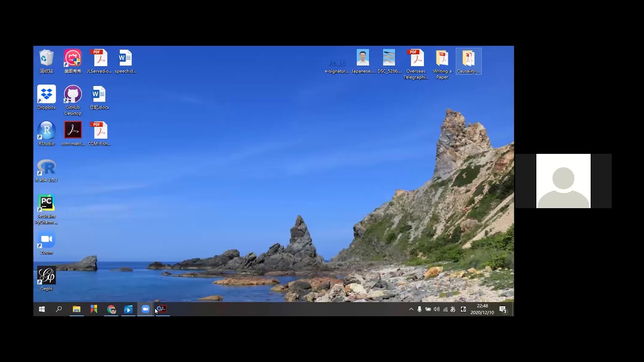Open the battery status tray icon
644x362 pixels.
pos(428,309)
